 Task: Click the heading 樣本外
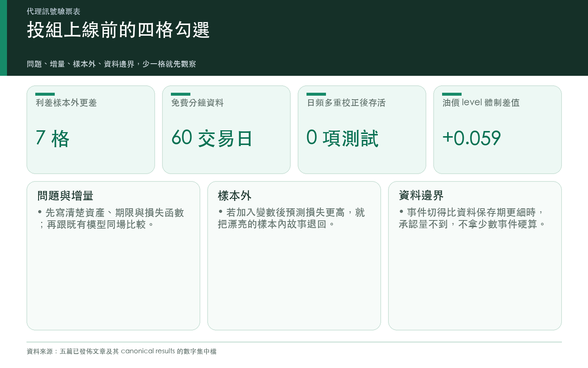pyautogui.click(x=234, y=195)
